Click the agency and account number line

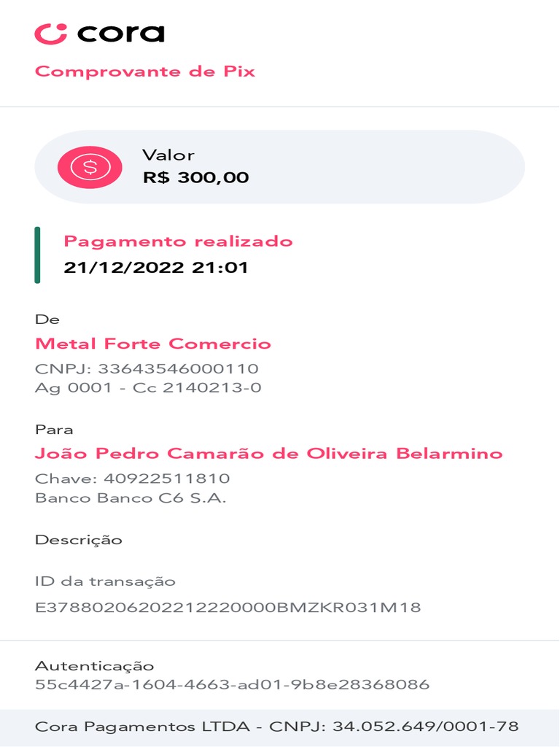point(147,387)
